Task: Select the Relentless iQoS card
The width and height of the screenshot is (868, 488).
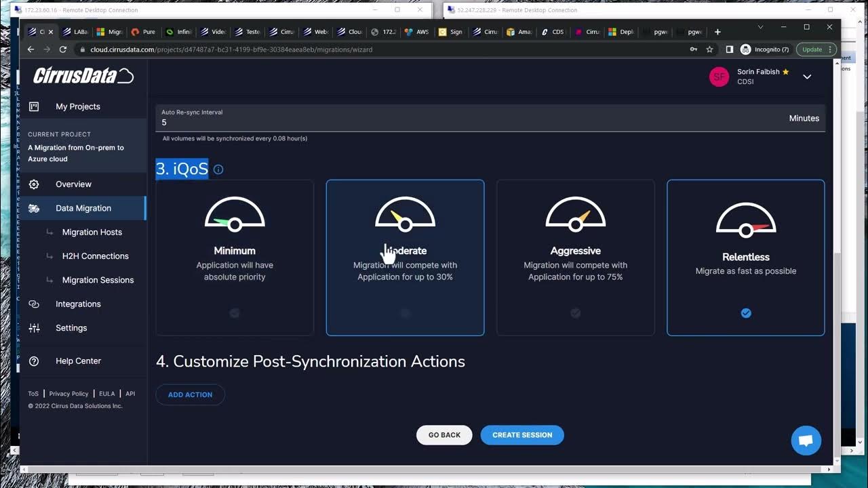Action: click(x=746, y=258)
